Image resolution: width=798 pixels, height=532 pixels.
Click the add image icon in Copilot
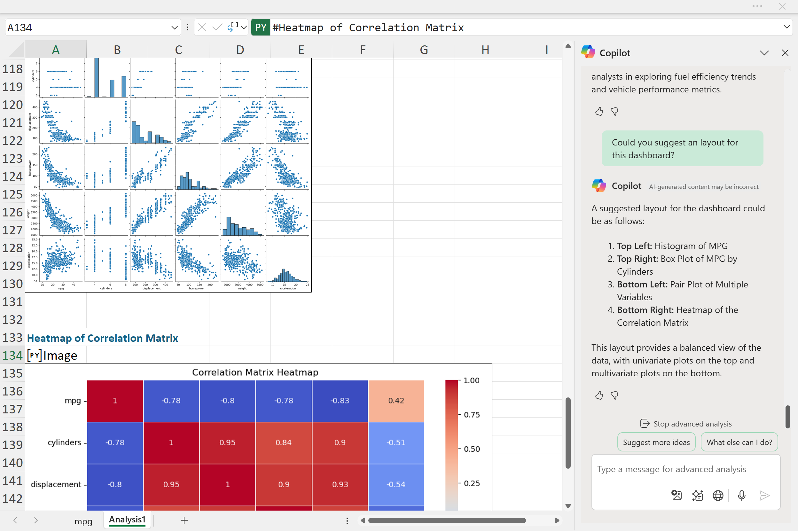(x=676, y=496)
